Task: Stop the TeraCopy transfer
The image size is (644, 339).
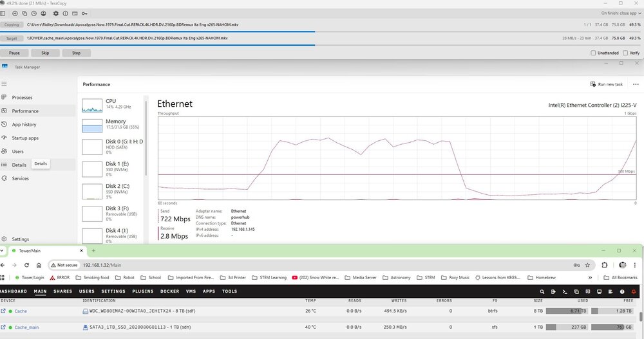Action: (x=76, y=53)
